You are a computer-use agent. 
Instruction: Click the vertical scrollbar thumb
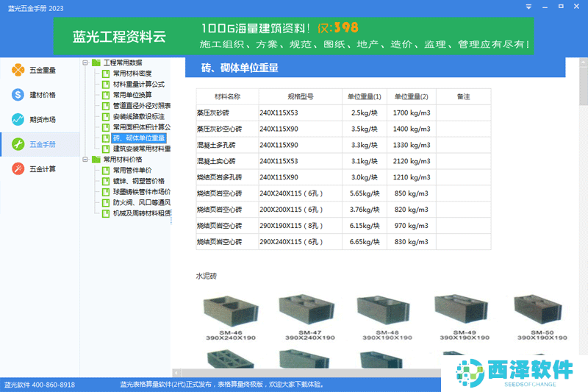click(x=584, y=86)
